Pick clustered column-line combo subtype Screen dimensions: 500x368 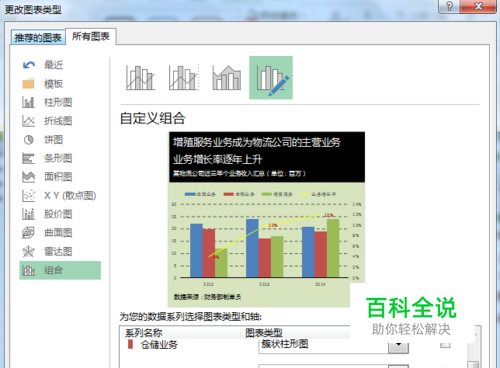coord(140,77)
